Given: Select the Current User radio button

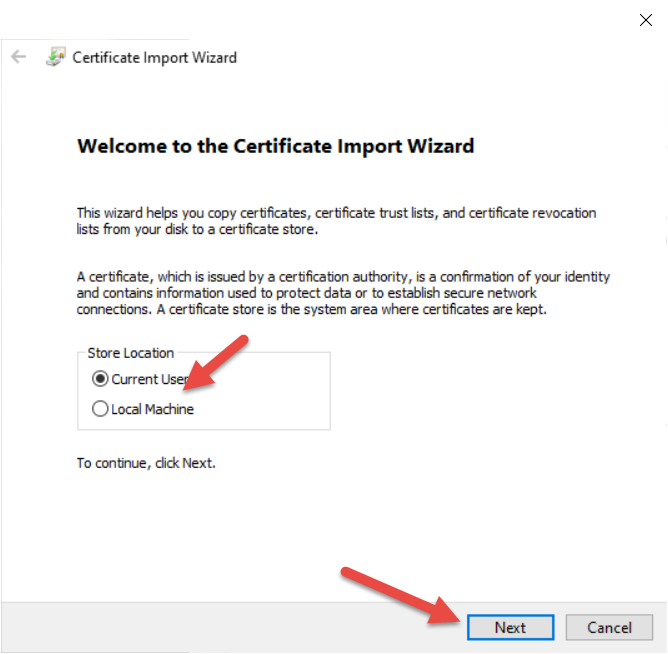Looking at the screenshot, I should point(100,379).
